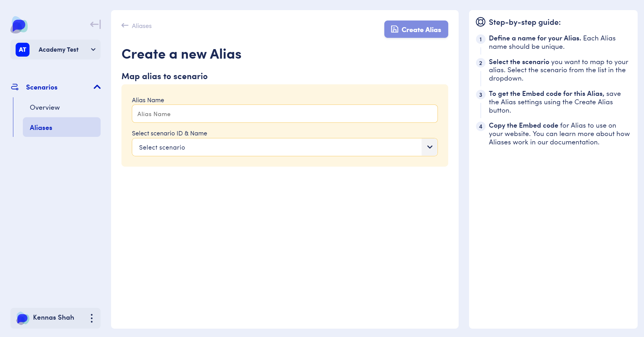Follow the Aliases breadcrumb link
The image size is (644, 337).
(142, 26)
